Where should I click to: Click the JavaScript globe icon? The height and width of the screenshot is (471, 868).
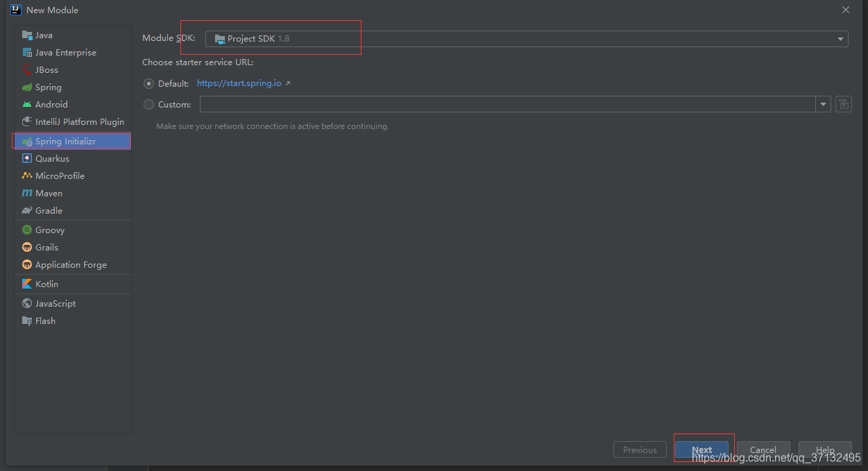coord(27,304)
